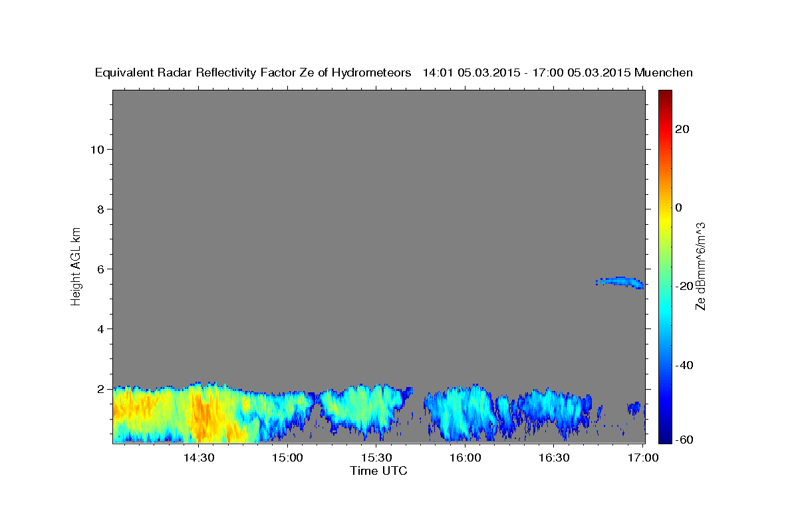Click the date range '14:01 05.03.2015 - 17:00 05.03.2015 Muenchen'
The image size is (798, 532).
point(558,72)
